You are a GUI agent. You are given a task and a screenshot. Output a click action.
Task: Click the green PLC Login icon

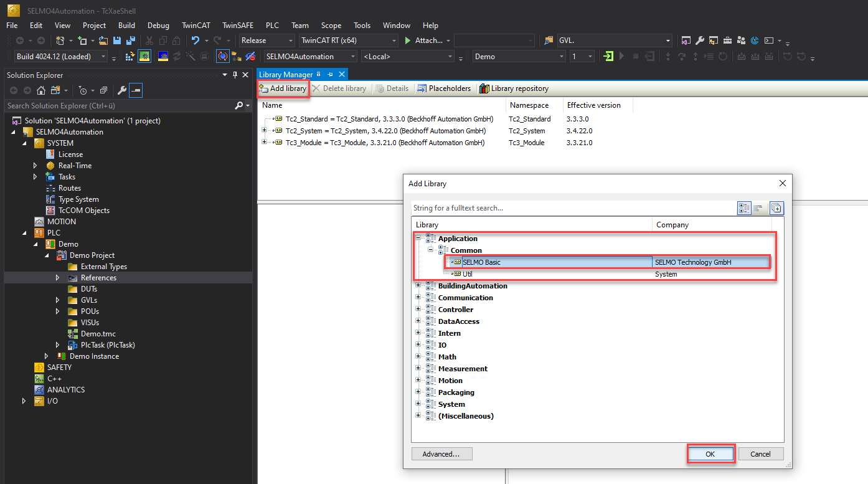click(x=608, y=57)
